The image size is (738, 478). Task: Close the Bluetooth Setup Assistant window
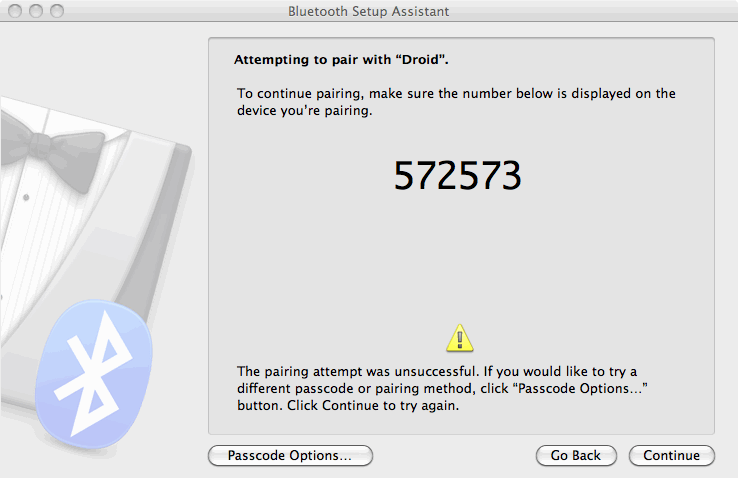[16, 11]
